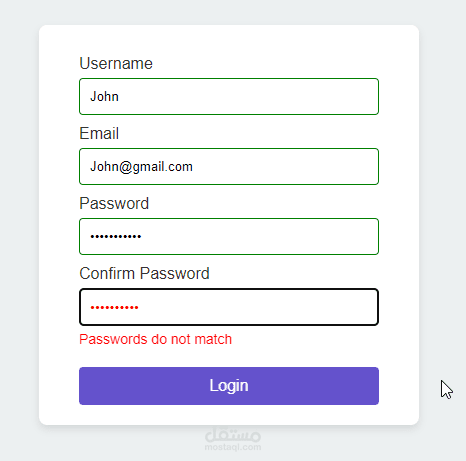Screen dimensions: 466x461
Task: Click empty right side of Username field
Action: coord(300,96)
